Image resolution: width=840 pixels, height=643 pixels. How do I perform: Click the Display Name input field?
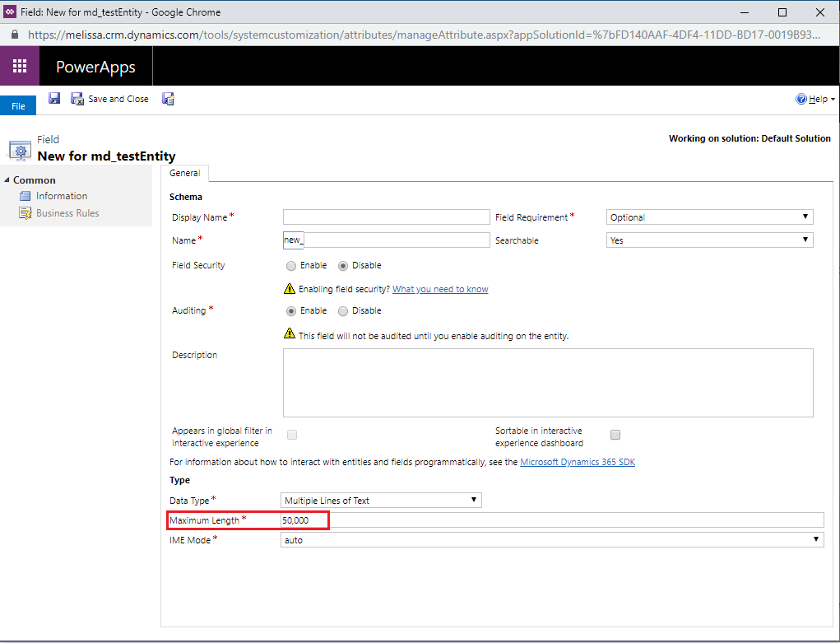point(386,217)
